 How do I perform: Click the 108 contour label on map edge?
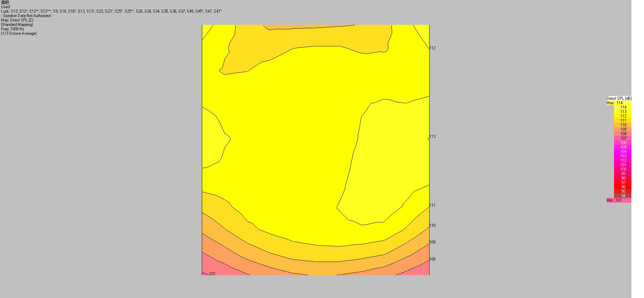432,259
